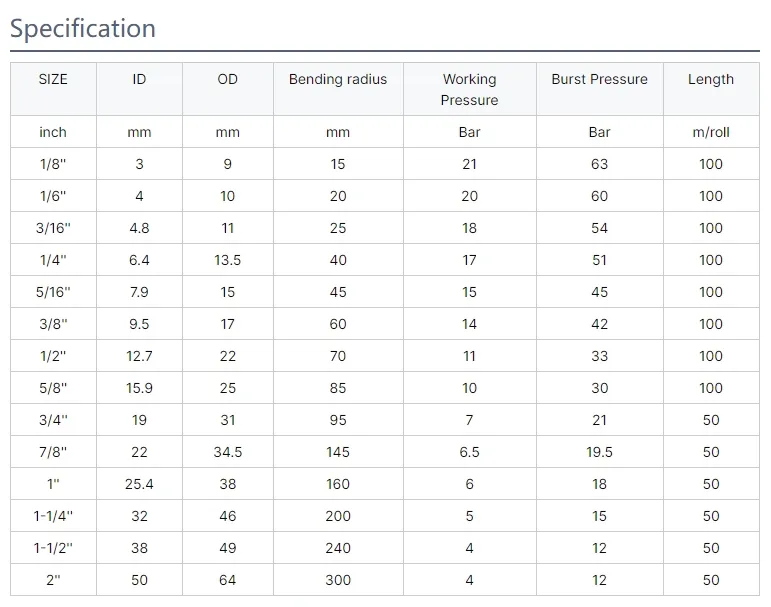771x607 pixels.
Task: Click the 13.5 OD value
Action: [228, 260]
